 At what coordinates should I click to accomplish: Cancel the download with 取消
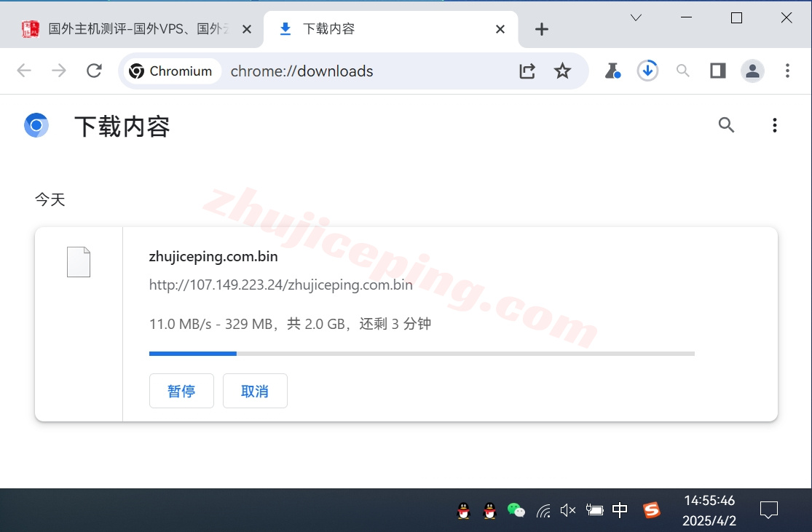[256, 391]
